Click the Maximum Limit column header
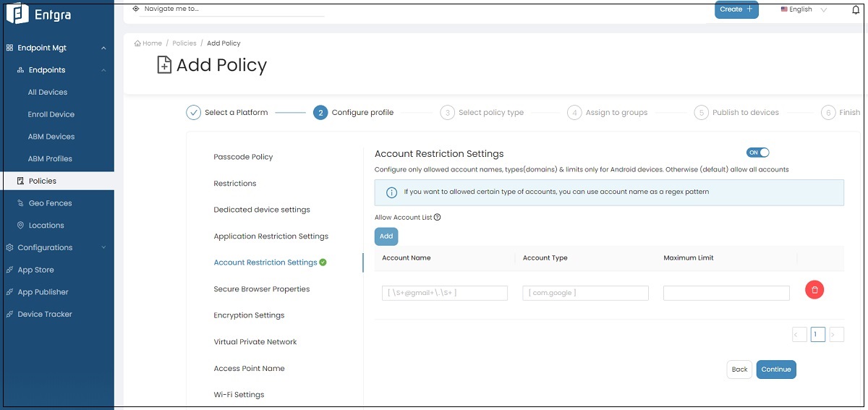The height and width of the screenshot is (410, 868). pyautogui.click(x=689, y=258)
